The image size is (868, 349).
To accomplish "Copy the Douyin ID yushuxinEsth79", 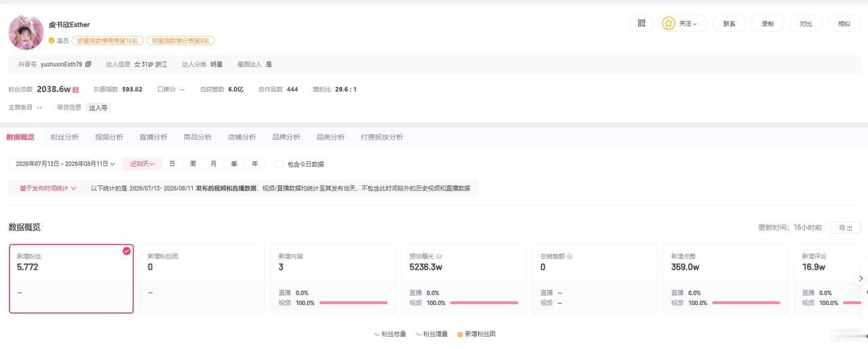I will click(88, 64).
